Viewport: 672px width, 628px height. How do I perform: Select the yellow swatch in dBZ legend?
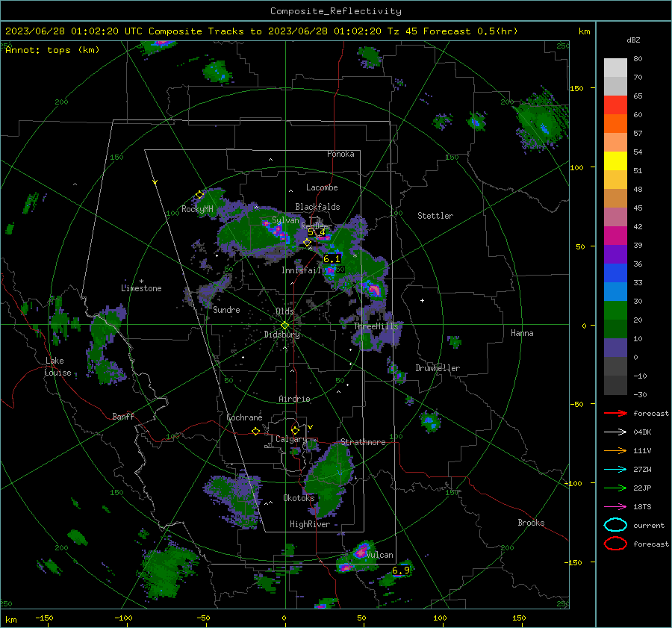click(615, 161)
